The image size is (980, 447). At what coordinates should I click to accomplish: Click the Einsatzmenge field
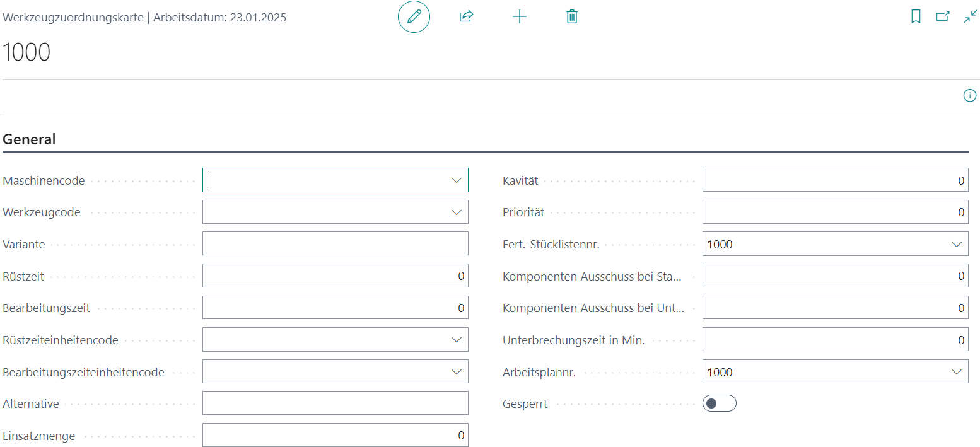tap(335, 436)
